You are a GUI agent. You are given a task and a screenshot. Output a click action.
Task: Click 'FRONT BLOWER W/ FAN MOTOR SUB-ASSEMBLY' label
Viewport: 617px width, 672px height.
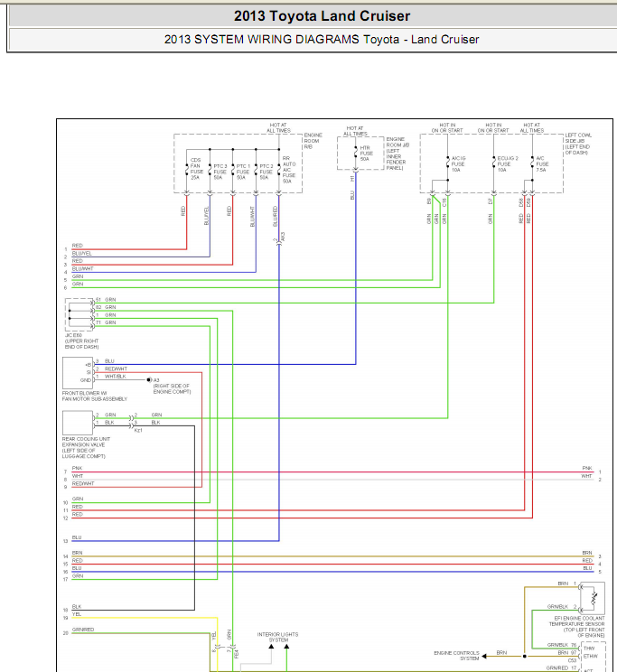coord(94,396)
